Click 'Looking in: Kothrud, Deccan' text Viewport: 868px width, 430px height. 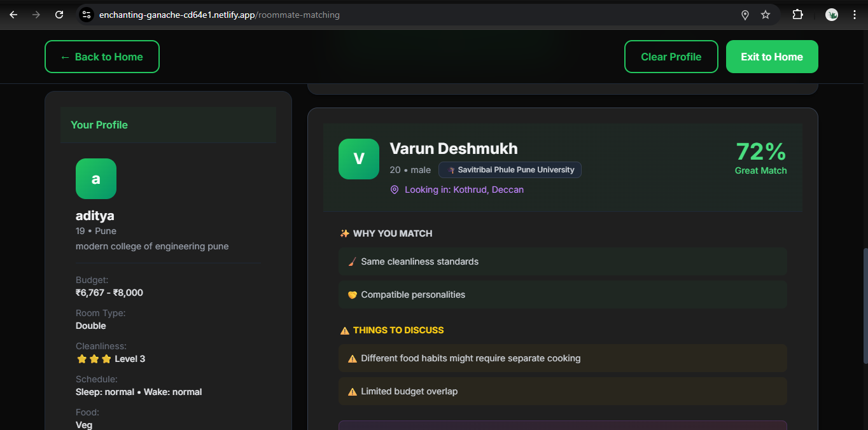(465, 190)
